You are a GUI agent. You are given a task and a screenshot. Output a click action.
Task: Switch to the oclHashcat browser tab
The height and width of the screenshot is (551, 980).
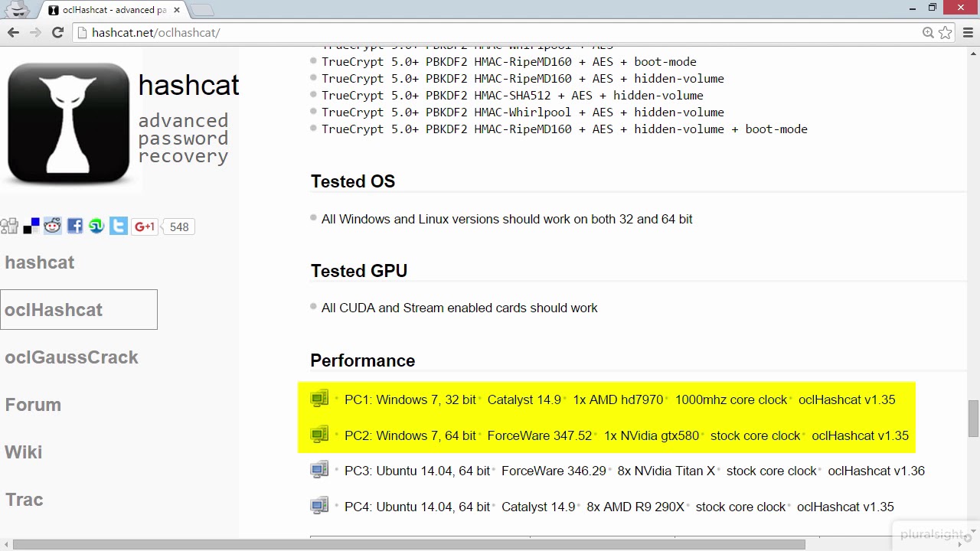(x=113, y=10)
